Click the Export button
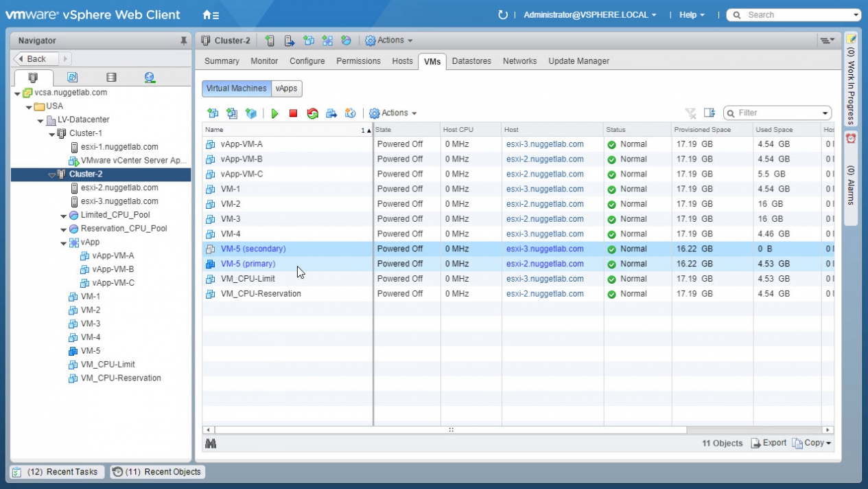Image resolution: width=868 pixels, height=489 pixels. pos(769,443)
